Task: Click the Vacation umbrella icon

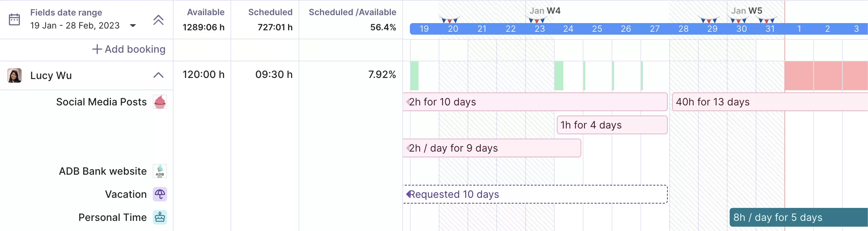Action: tap(160, 194)
